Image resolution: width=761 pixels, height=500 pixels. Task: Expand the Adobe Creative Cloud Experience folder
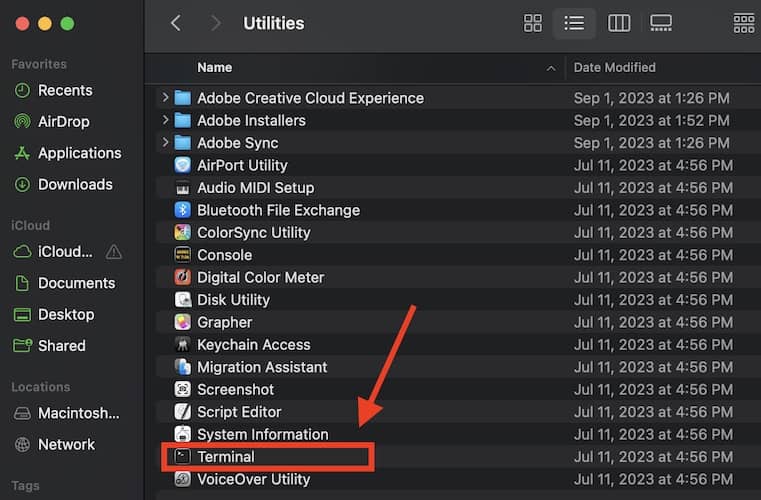pyautogui.click(x=164, y=98)
